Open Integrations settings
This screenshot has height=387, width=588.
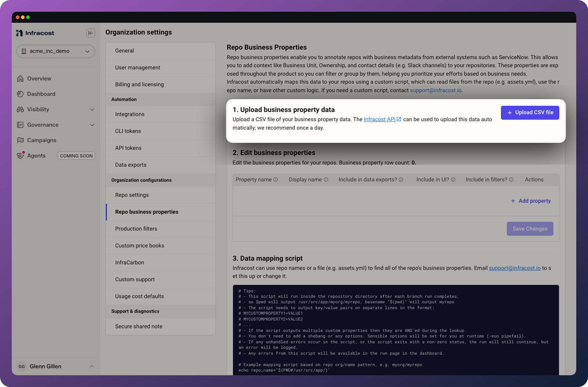coord(161,114)
